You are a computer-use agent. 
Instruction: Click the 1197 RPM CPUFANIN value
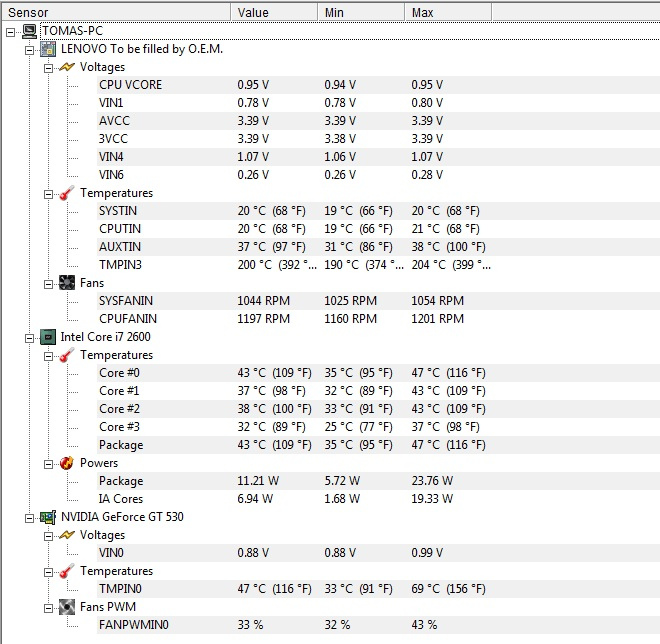(x=263, y=319)
